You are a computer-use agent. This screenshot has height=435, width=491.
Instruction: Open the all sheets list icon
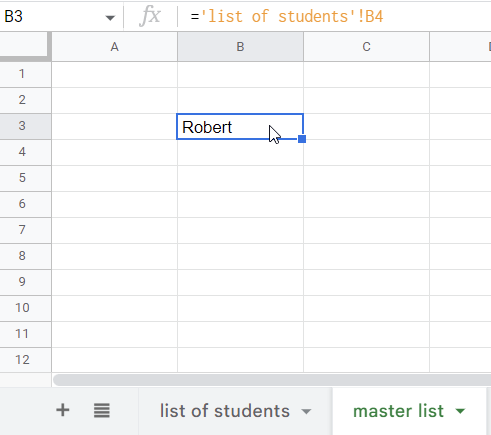(102, 410)
